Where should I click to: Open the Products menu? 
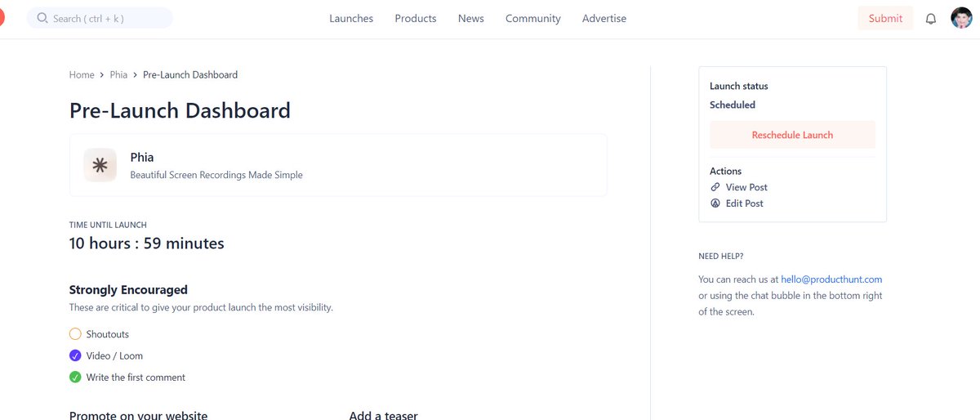[416, 18]
